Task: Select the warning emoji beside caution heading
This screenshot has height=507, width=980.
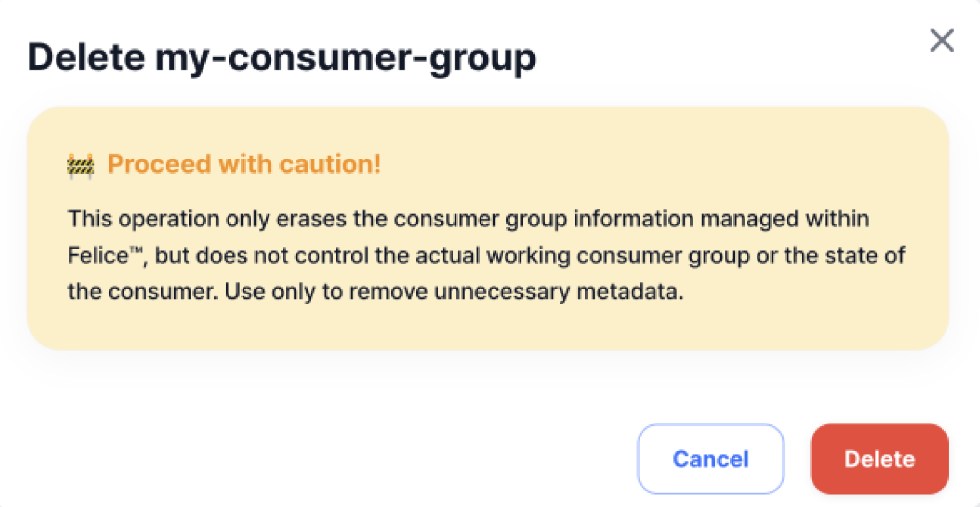Action: [x=81, y=164]
